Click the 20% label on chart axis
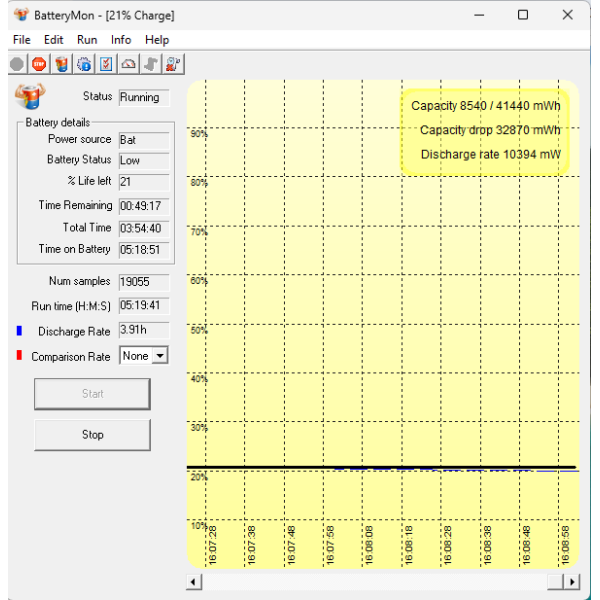 [x=199, y=477]
